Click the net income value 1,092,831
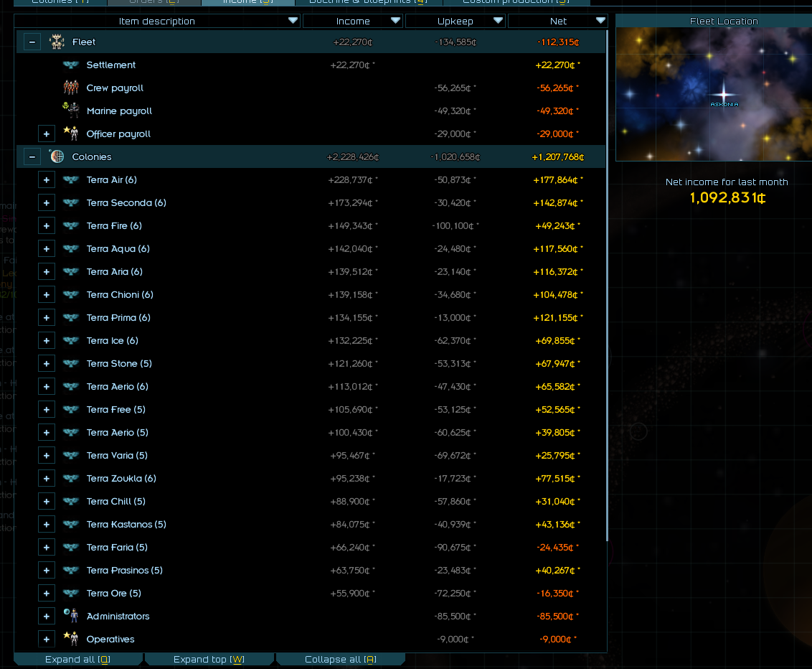This screenshot has height=669, width=812. [x=727, y=197]
